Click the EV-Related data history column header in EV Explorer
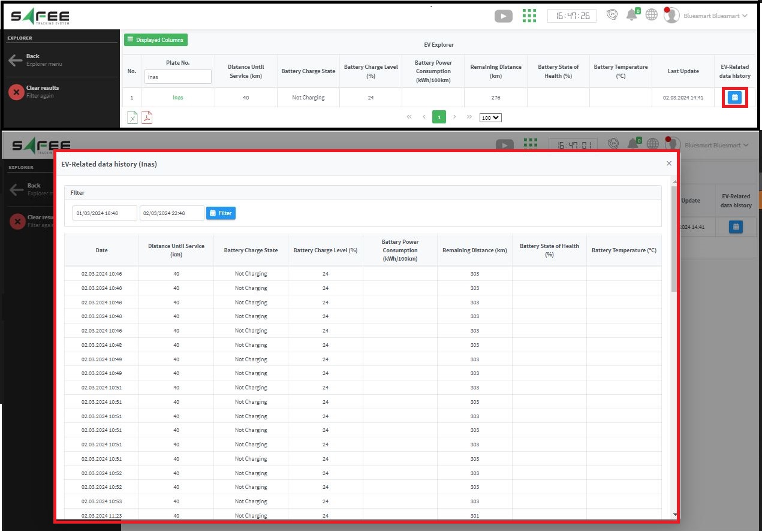The image size is (762, 532). click(x=734, y=71)
